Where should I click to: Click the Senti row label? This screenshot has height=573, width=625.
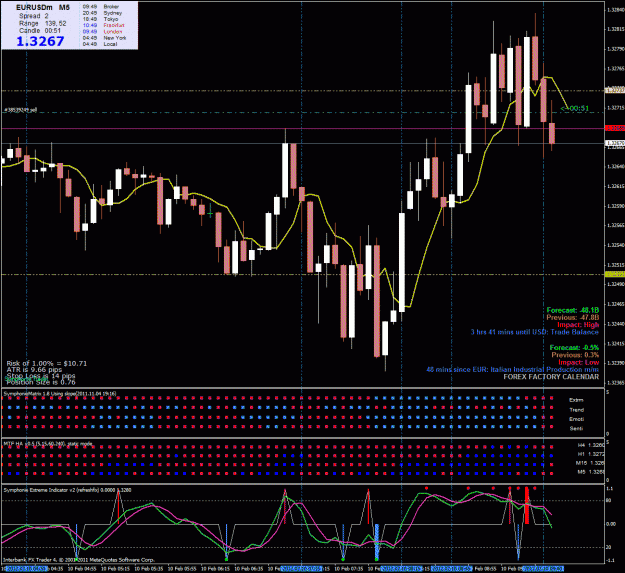click(576, 428)
